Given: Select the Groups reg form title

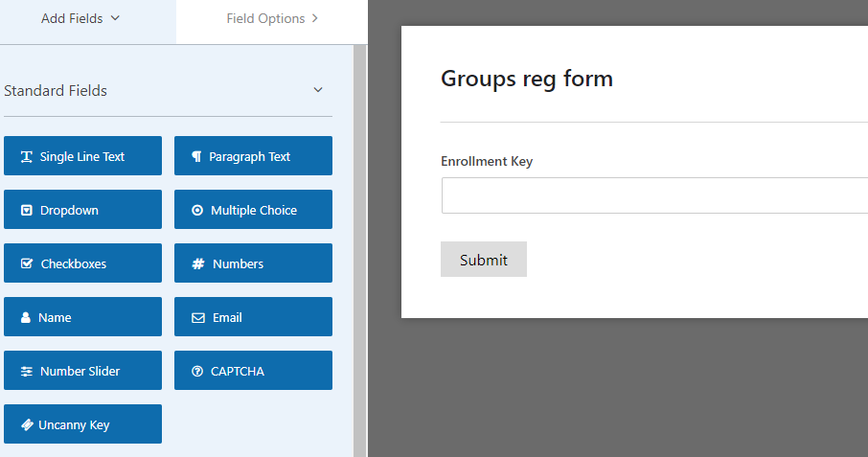Looking at the screenshot, I should (526, 79).
